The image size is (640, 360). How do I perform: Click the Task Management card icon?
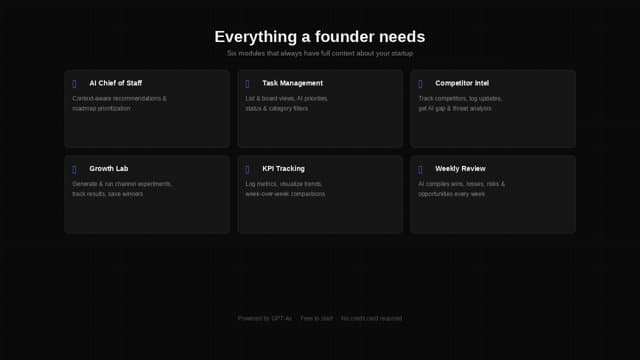point(247,84)
